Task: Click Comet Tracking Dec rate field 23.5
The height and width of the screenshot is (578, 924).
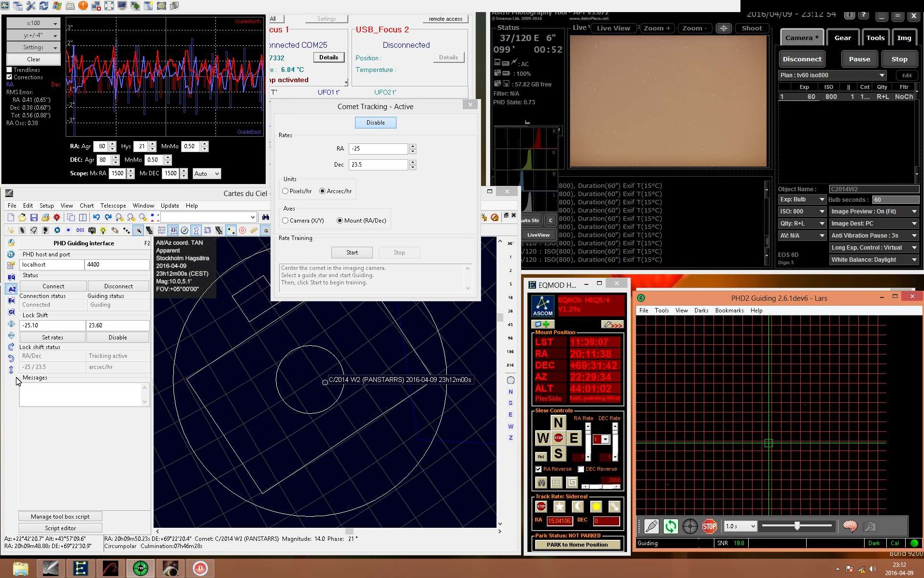Action: [378, 165]
